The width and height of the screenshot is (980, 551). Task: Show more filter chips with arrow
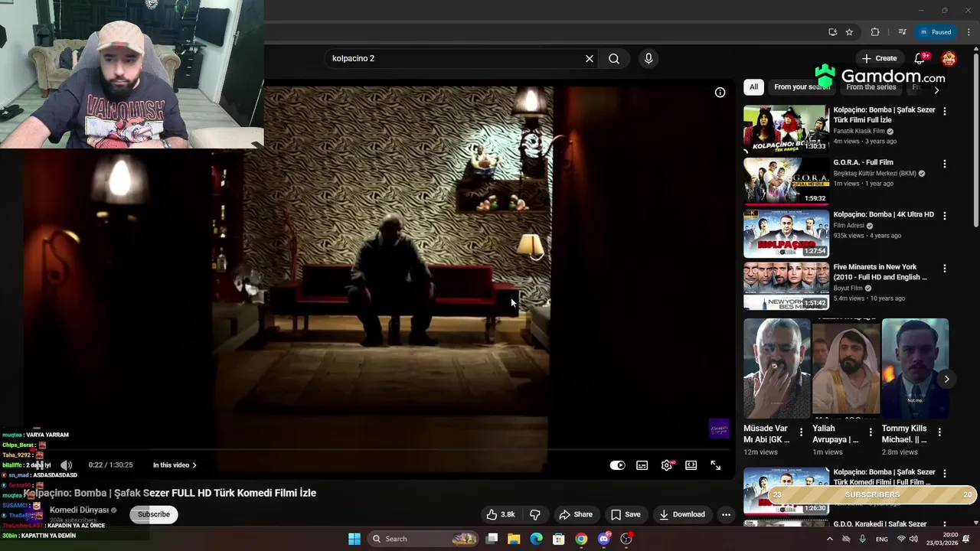coord(936,90)
